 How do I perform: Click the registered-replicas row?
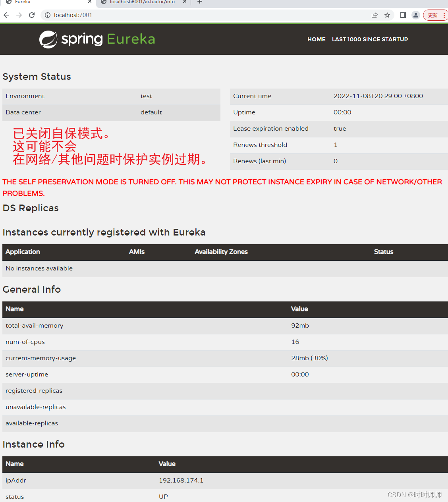225,391
